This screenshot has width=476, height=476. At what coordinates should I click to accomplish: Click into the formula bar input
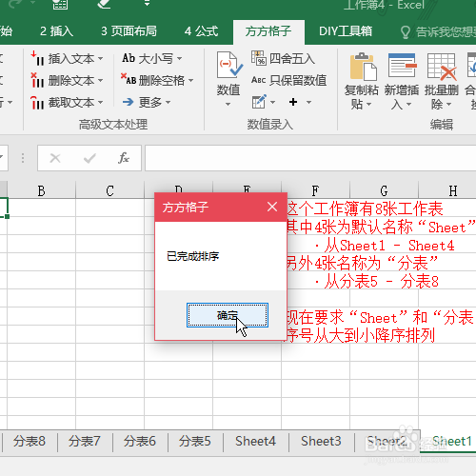coord(310,158)
